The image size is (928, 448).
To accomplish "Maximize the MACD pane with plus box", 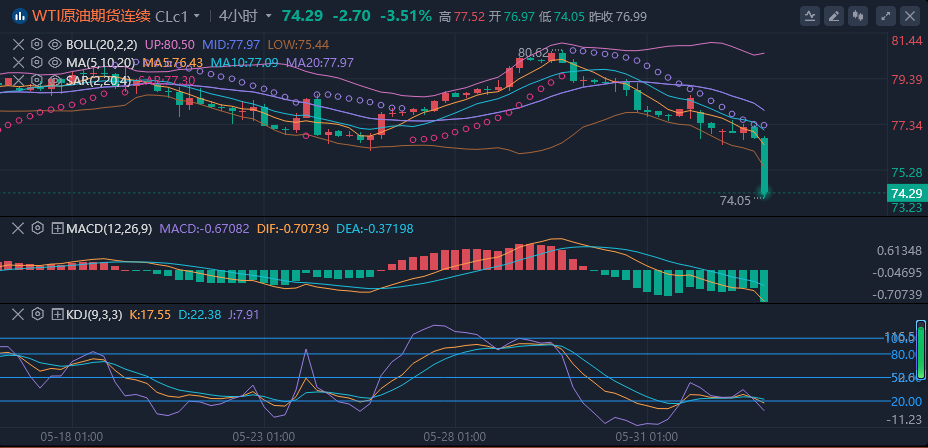I will 57,229.
